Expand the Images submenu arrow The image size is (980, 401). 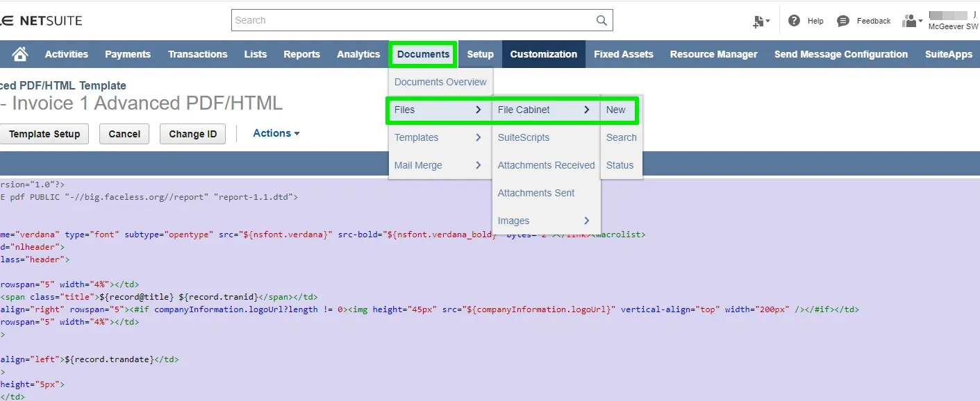point(587,221)
